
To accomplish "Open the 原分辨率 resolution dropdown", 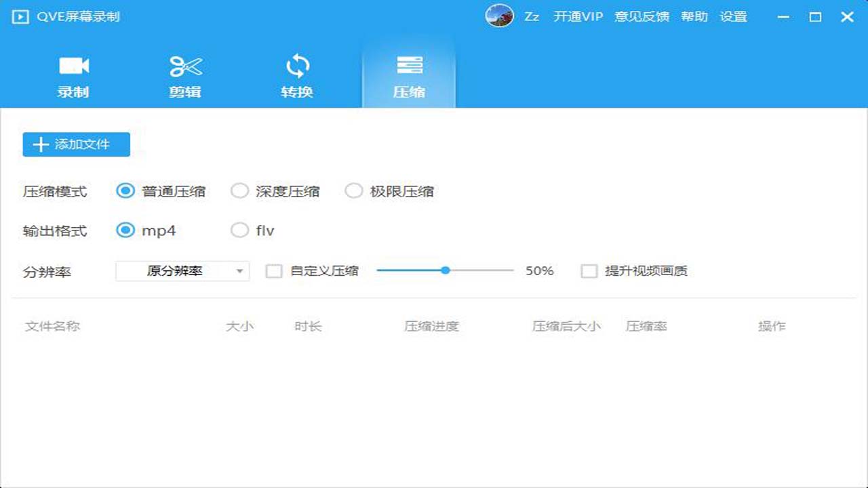I will (181, 270).
